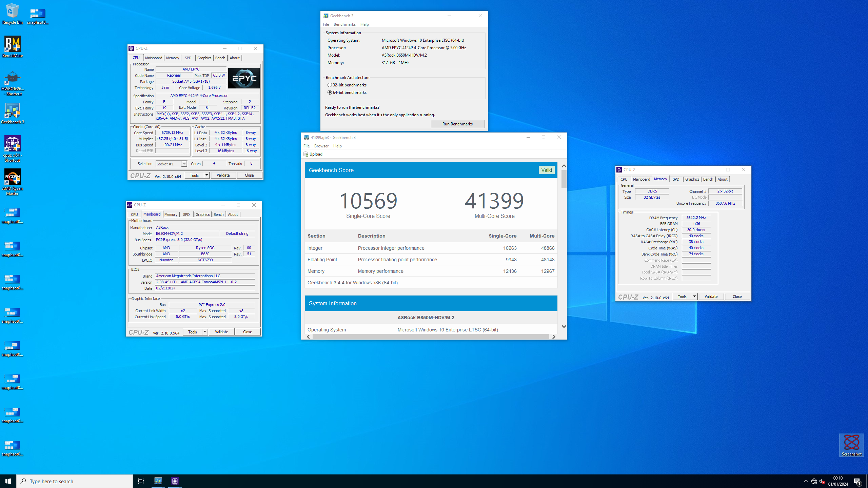
Task: Click the Core Speed value 6739.13 MHz
Action: point(172,133)
